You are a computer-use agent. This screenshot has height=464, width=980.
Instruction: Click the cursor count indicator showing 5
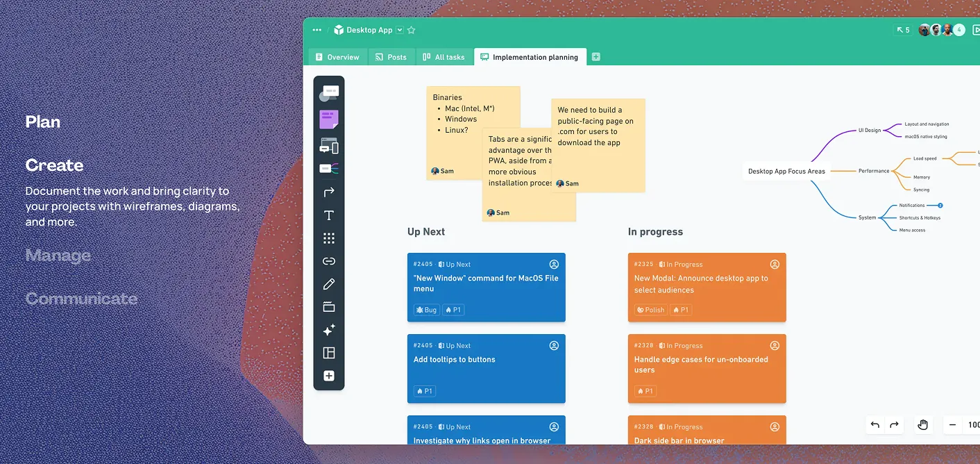tap(903, 30)
